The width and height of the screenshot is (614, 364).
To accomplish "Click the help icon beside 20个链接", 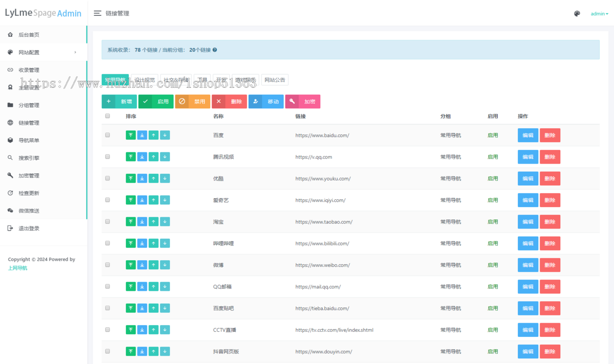I will (214, 50).
